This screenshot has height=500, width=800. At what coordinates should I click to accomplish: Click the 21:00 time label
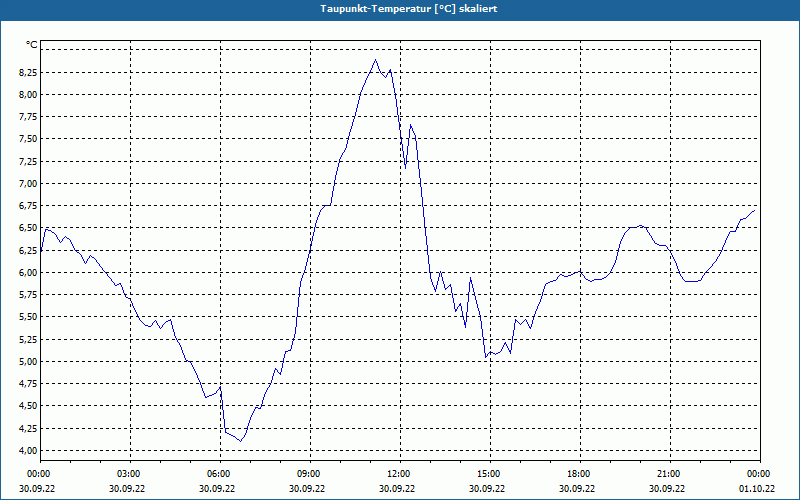[670, 474]
